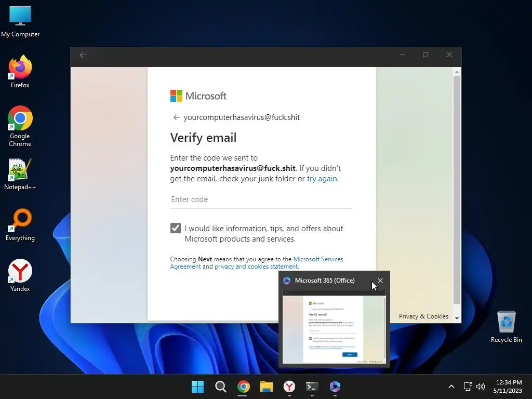Screen dimensions: 532x399
Task: Open the network icon in the system tray
Action: [x=468, y=387]
